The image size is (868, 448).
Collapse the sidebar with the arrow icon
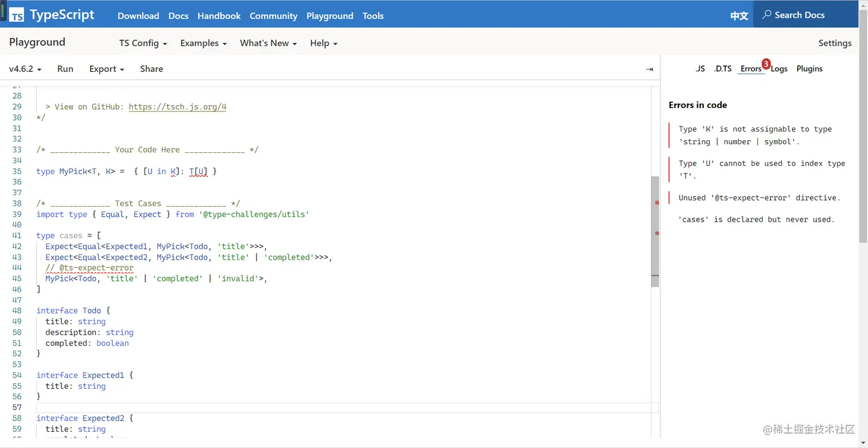click(x=649, y=69)
